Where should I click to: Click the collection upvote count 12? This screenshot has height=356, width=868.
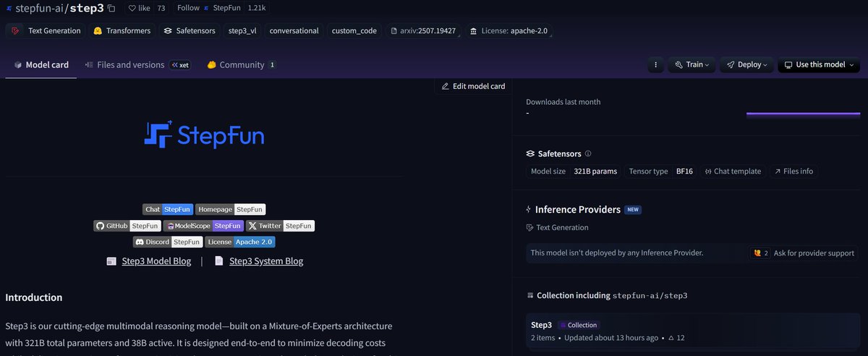click(x=676, y=338)
